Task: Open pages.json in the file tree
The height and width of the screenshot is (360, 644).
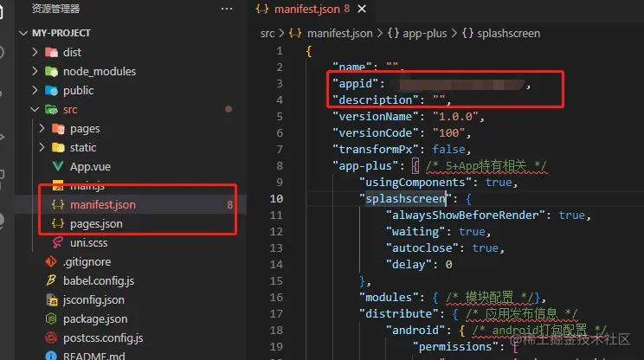Action: (96, 224)
